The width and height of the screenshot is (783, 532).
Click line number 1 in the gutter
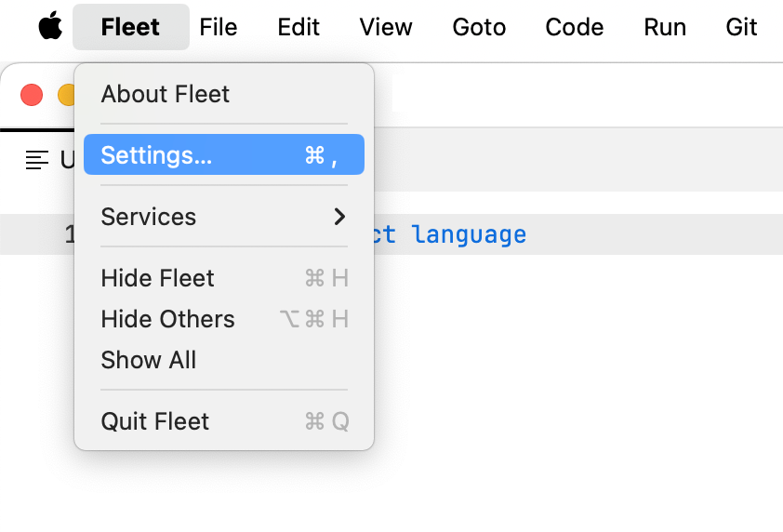coord(69,234)
